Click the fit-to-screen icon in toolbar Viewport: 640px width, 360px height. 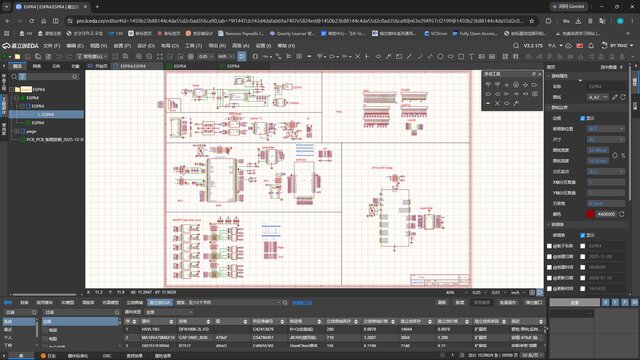tap(160, 56)
